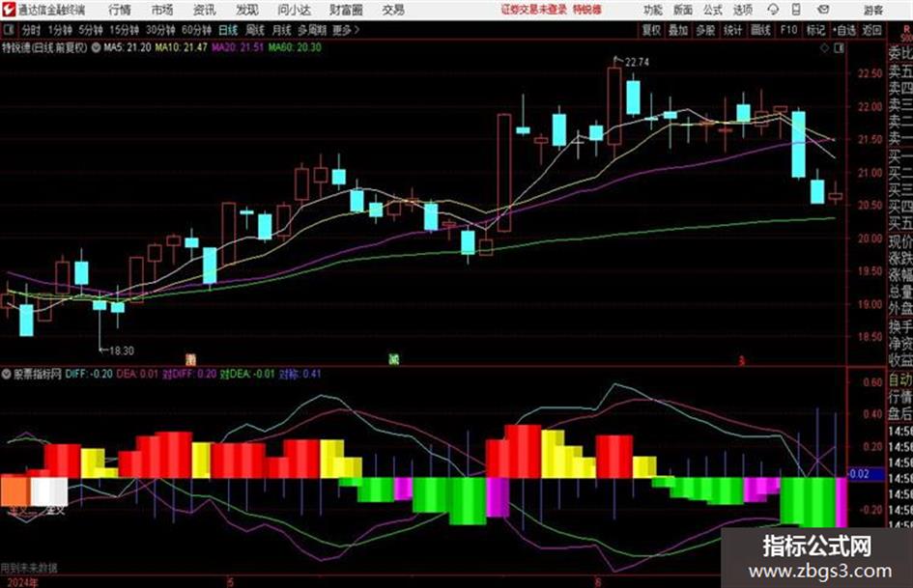Click the 标记 mark button
Screen dimensions: 913x588
click(815, 30)
